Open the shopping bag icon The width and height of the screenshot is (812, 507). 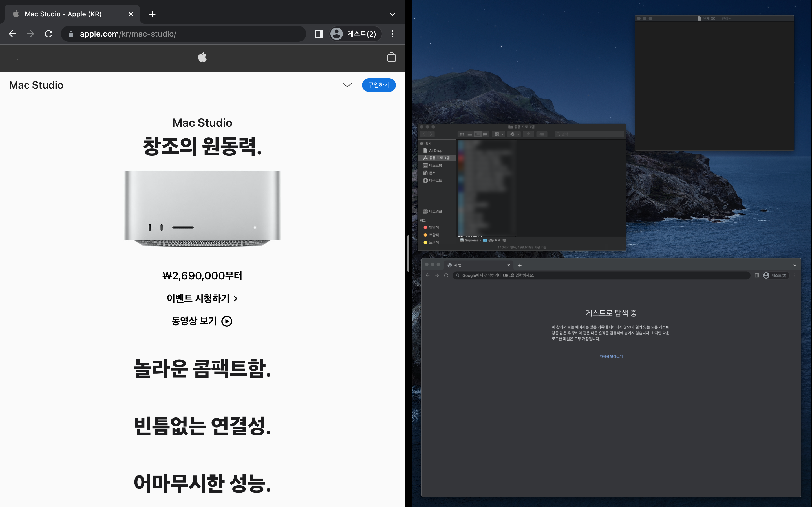tap(391, 57)
